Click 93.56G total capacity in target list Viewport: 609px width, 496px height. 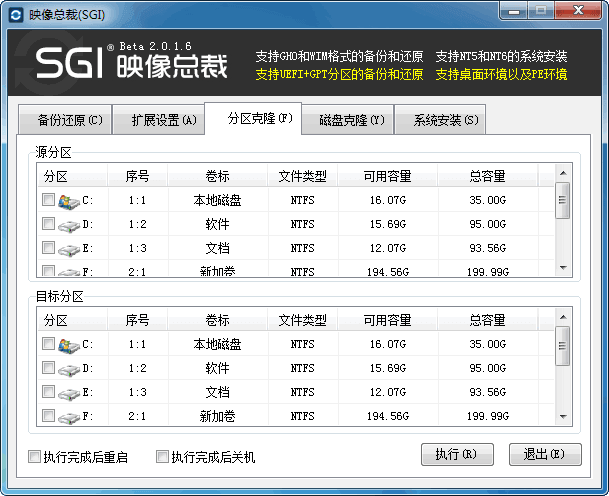[488, 392]
